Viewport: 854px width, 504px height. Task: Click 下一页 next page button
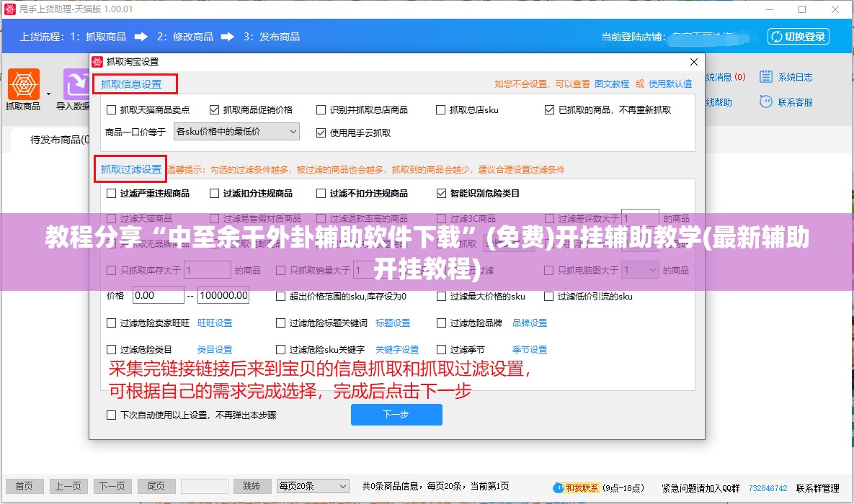112,486
